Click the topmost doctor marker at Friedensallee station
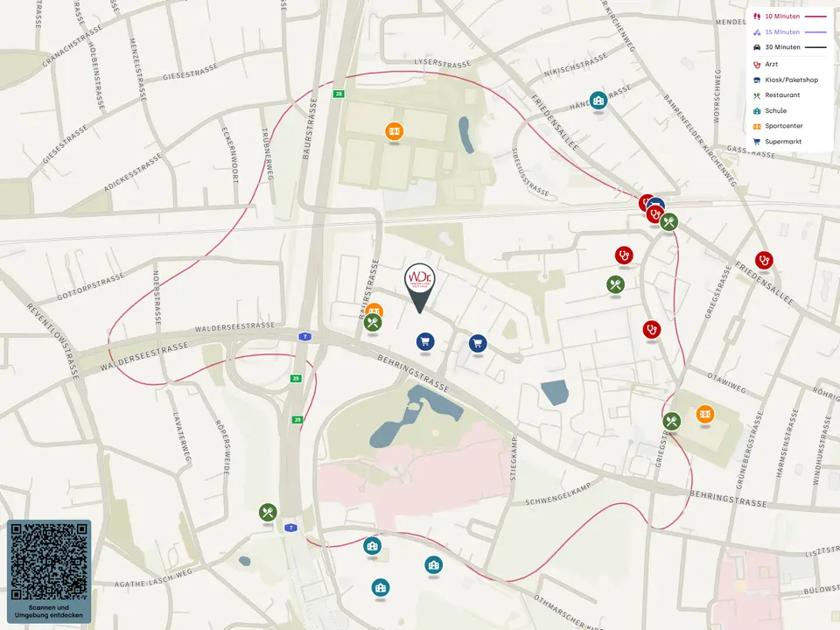The width and height of the screenshot is (840, 630). tap(643, 201)
